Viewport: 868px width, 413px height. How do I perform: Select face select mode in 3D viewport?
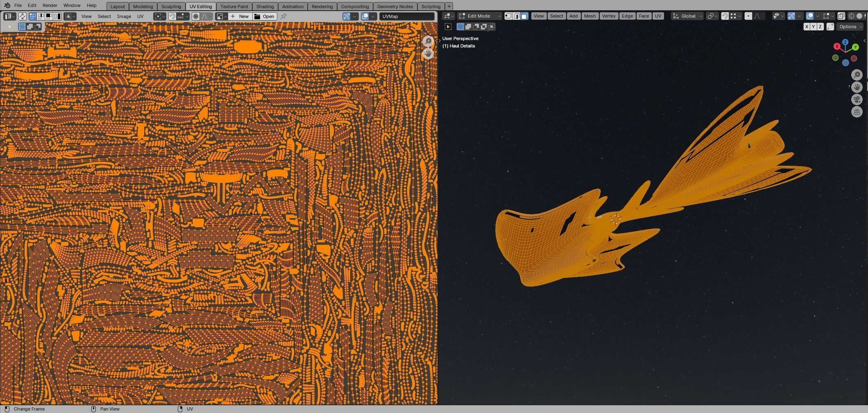coord(524,16)
